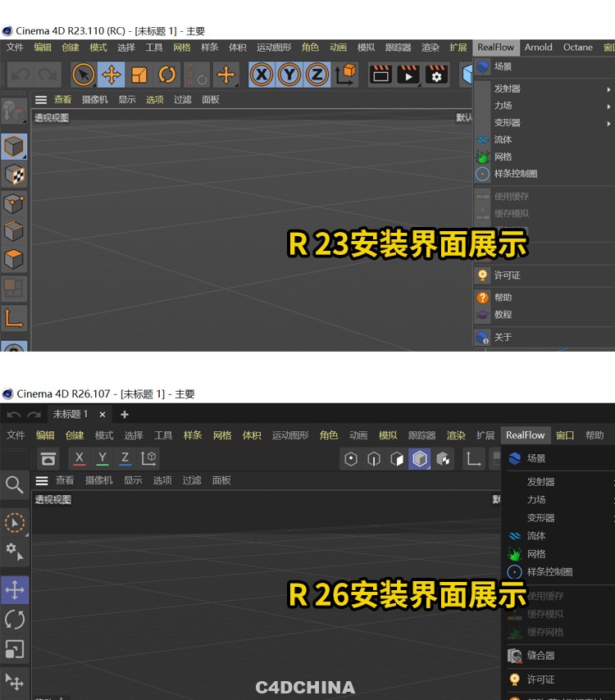Image resolution: width=615 pixels, height=700 pixels.
Task: Open R23 viewport hamburger menu
Action: [41, 99]
